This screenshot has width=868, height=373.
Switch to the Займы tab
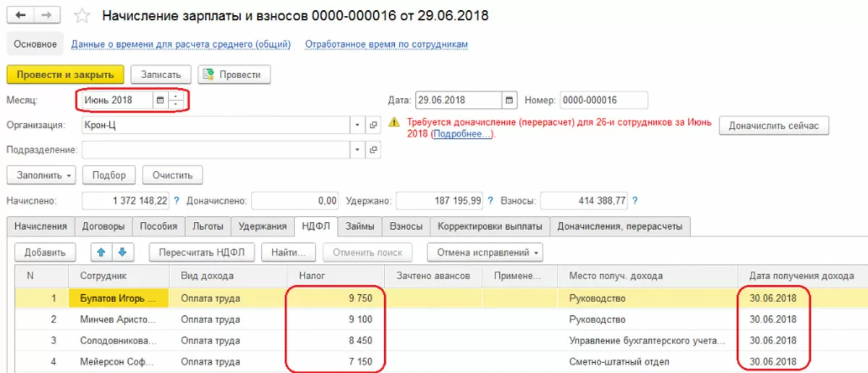click(359, 226)
